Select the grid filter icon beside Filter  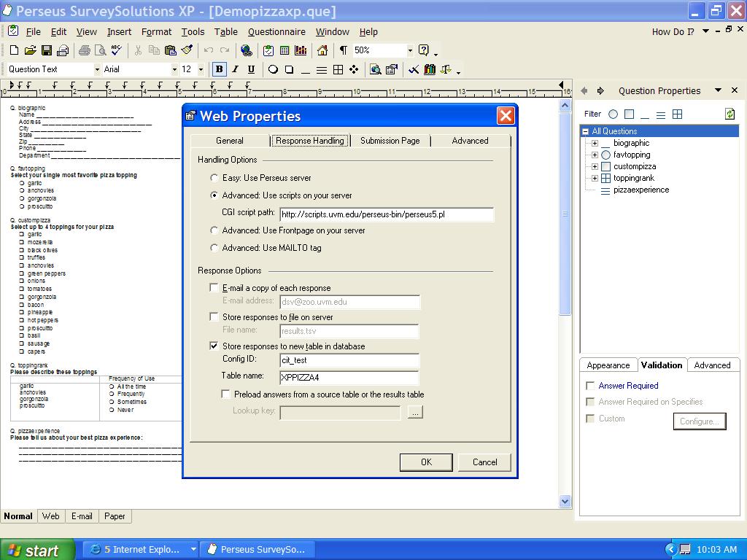(677, 114)
